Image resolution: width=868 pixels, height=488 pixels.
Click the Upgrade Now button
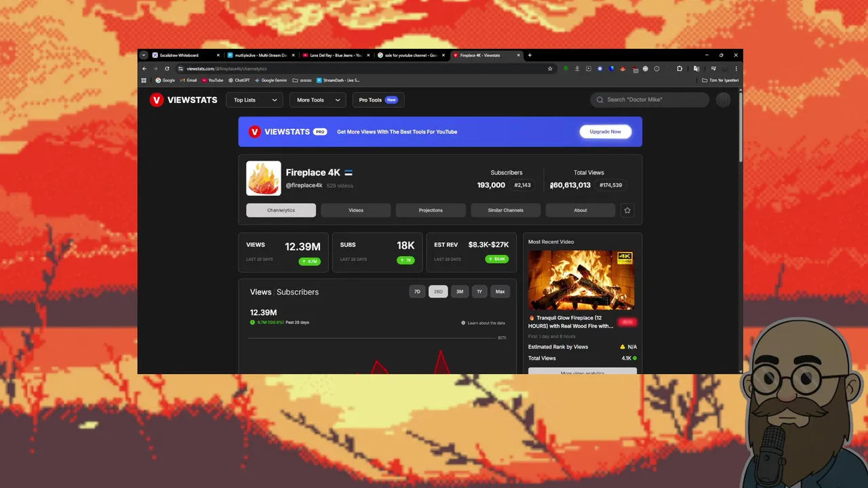pyautogui.click(x=606, y=131)
